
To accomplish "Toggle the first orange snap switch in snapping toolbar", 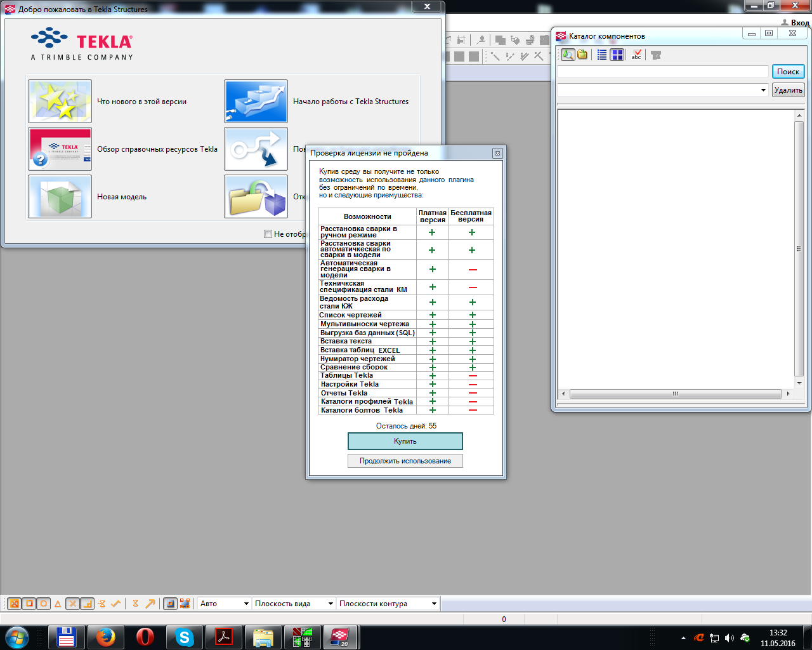I will tap(14, 604).
